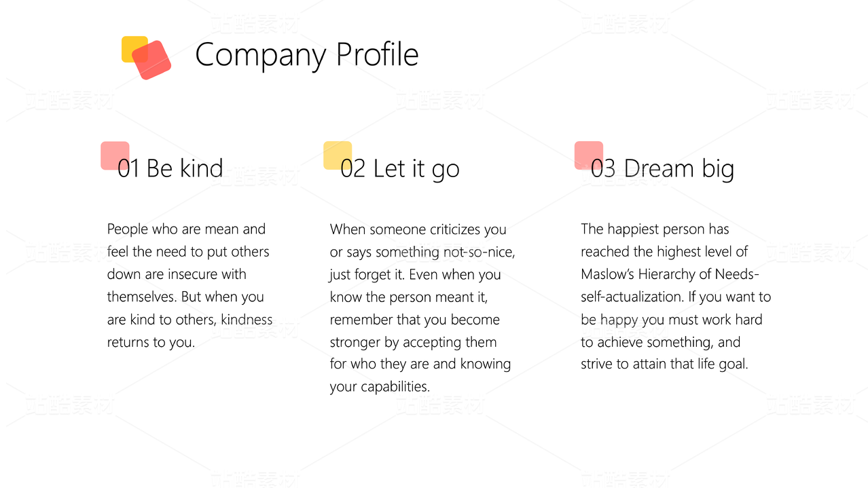Click the line 'The happiest person has'
The height and width of the screenshot is (488, 868).
pos(655,229)
